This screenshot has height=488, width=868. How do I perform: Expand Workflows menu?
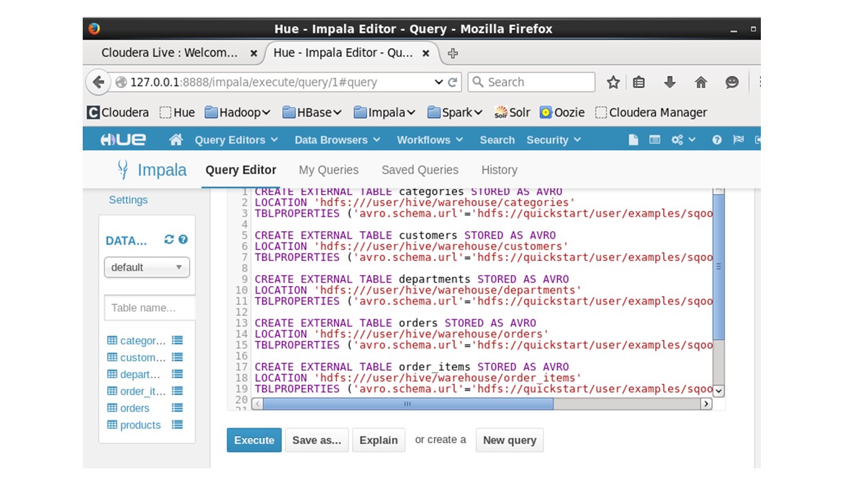pos(430,140)
